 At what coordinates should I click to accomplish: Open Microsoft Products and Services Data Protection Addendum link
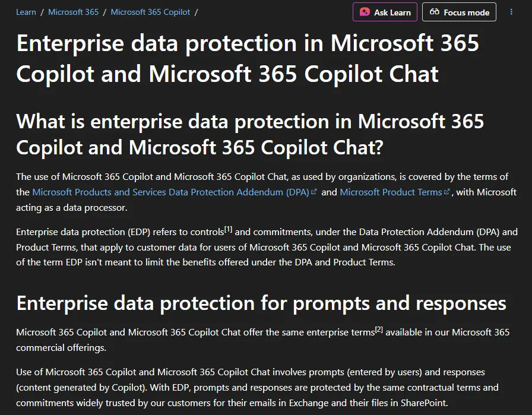coord(170,192)
